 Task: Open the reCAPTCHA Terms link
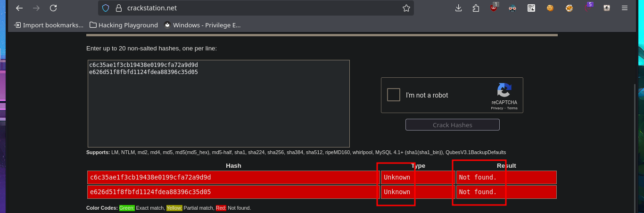tap(512, 108)
